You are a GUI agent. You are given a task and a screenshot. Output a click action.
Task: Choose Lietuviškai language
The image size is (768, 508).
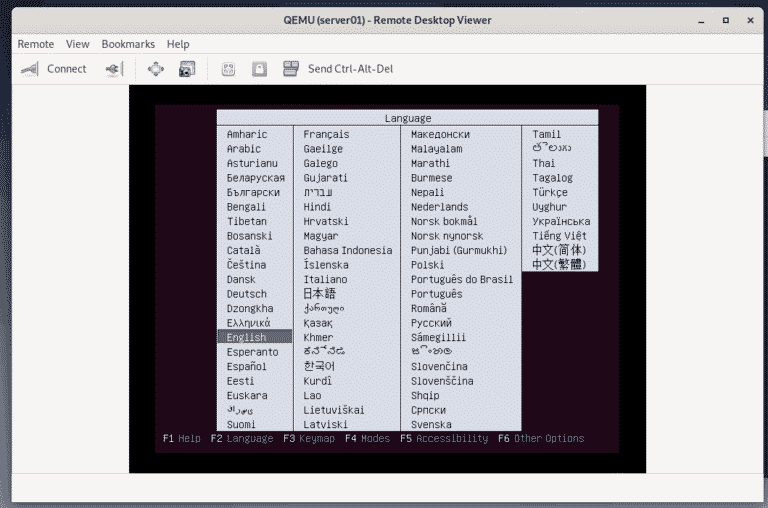pyautogui.click(x=334, y=410)
